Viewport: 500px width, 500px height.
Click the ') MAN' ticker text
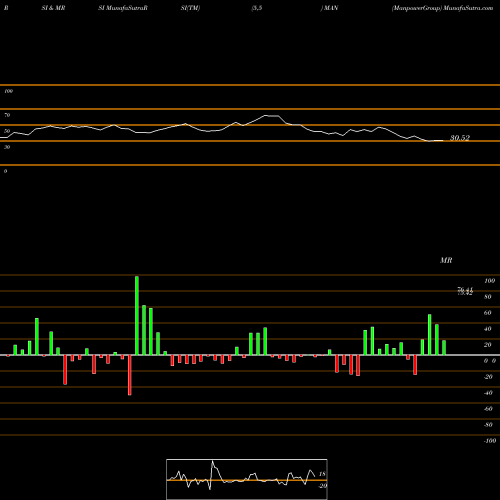[x=329, y=8]
